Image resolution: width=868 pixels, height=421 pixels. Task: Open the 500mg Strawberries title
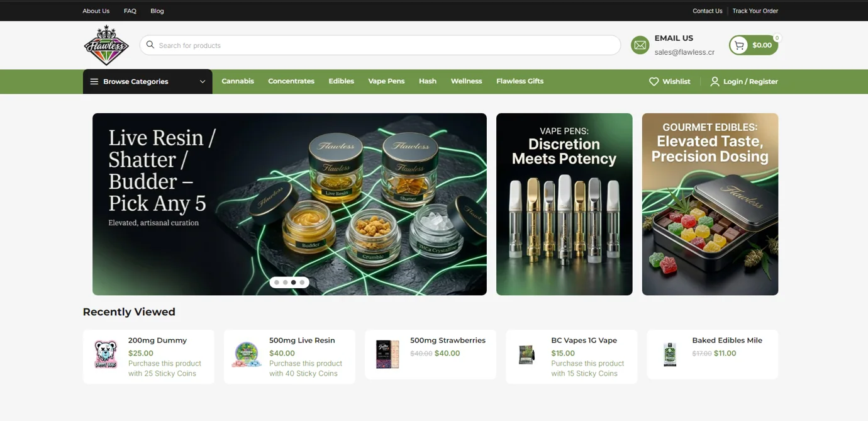[448, 340]
